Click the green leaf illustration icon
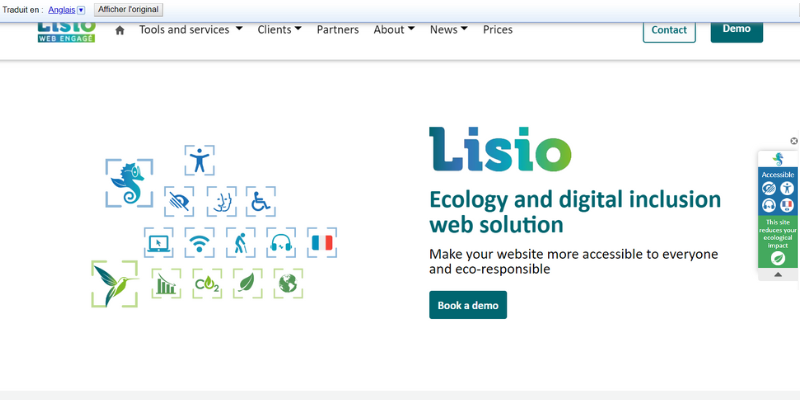The width and height of the screenshot is (800, 400). [247, 284]
